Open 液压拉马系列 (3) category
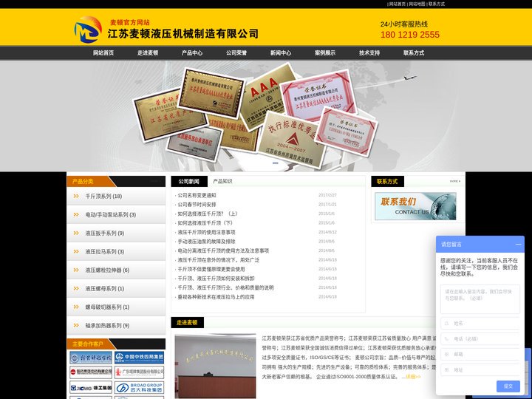Image resolution: width=532 pixels, height=399 pixels. [x=105, y=251]
